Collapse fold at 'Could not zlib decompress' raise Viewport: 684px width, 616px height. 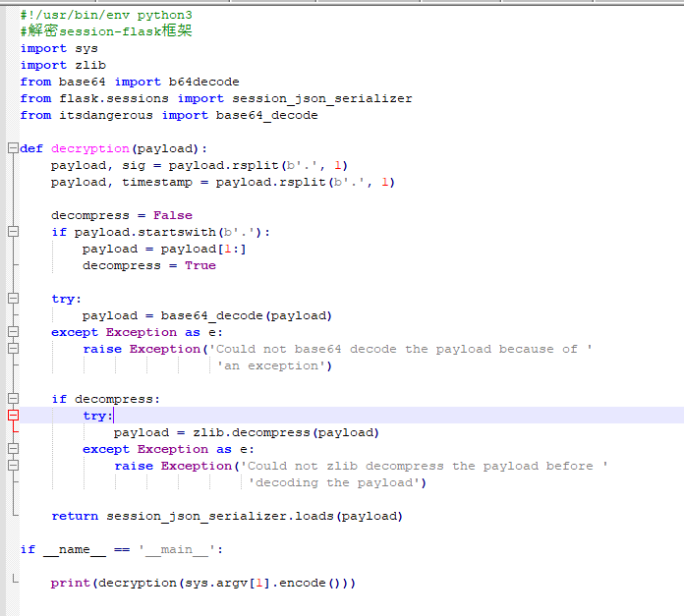(x=13, y=465)
